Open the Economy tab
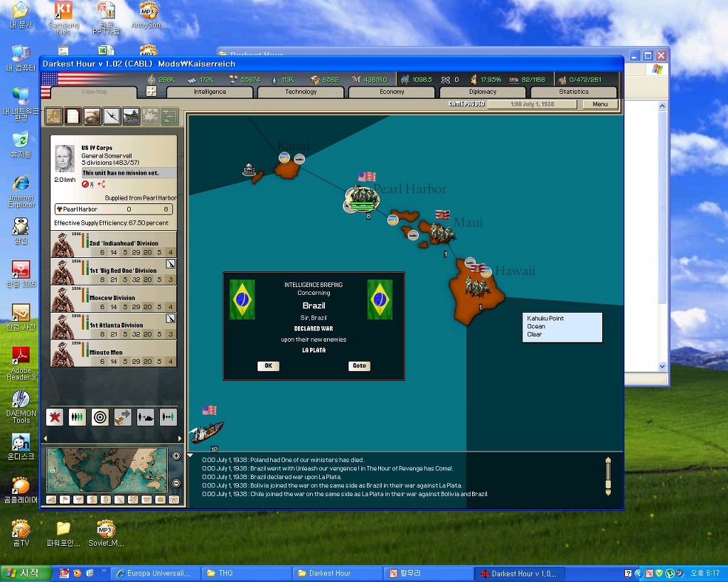Screen dimensions: 728x582 click(392, 92)
